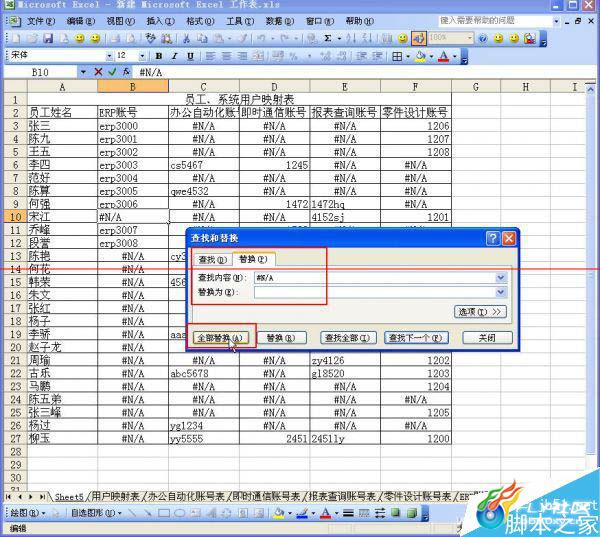Switch to the 查找 tab in dialog
The height and width of the screenshot is (537, 600).
pyautogui.click(x=212, y=260)
